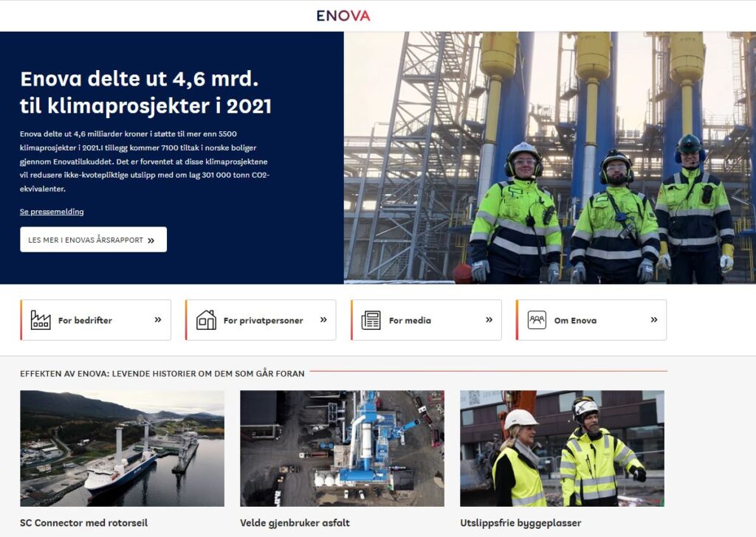Open the For privatpersoner section
This screenshot has width=756, height=537.
coord(261,320)
